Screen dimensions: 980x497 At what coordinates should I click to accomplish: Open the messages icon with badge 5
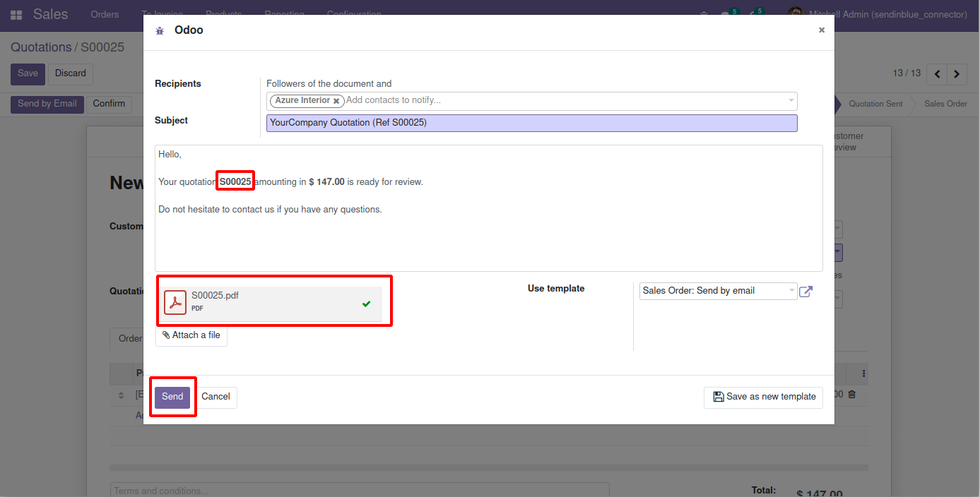tap(728, 13)
